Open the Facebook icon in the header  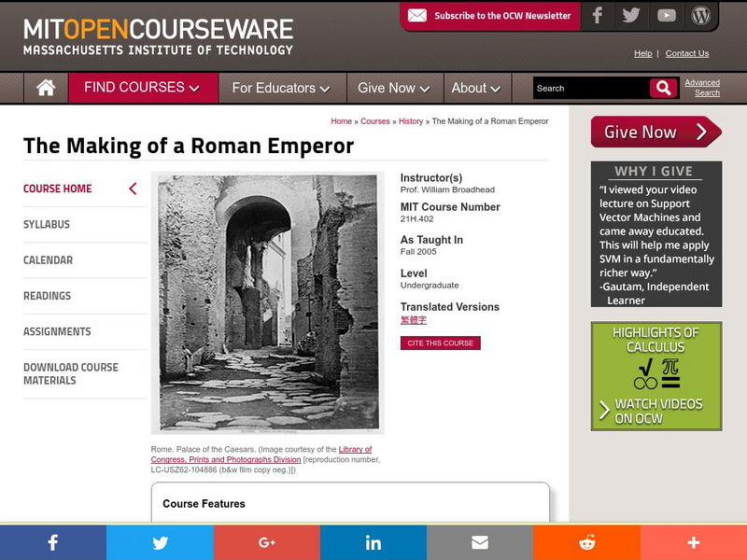click(597, 15)
